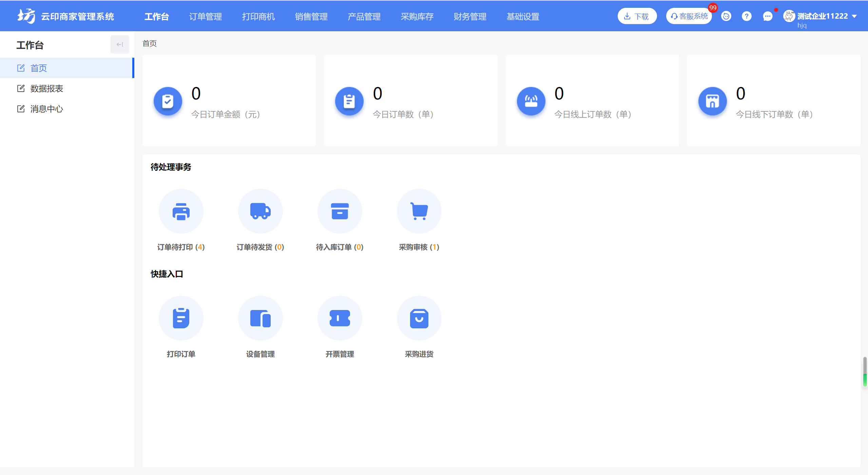The width and height of the screenshot is (868, 475).
Task: Open 订单管理 top menu
Action: 206,16
